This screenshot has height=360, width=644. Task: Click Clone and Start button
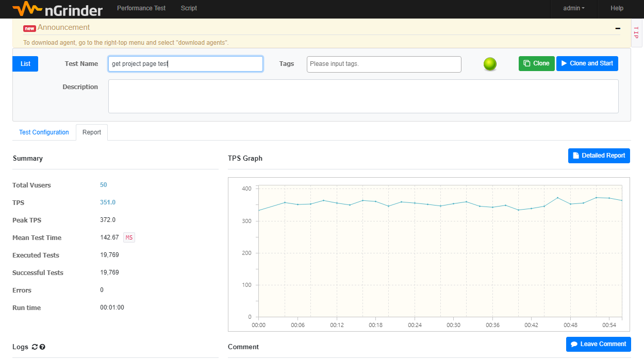point(587,63)
